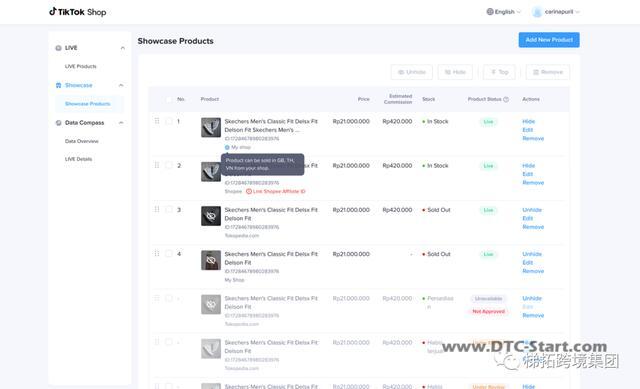Select Data Compass heading in sidebar

pyautogui.click(x=84, y=123)
